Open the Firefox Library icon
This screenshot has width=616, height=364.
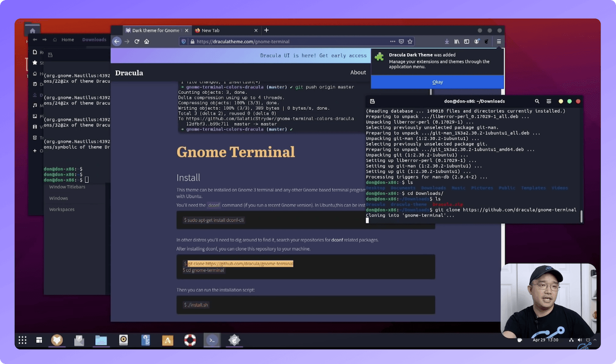pyautogui.click(x=457, y=41)
